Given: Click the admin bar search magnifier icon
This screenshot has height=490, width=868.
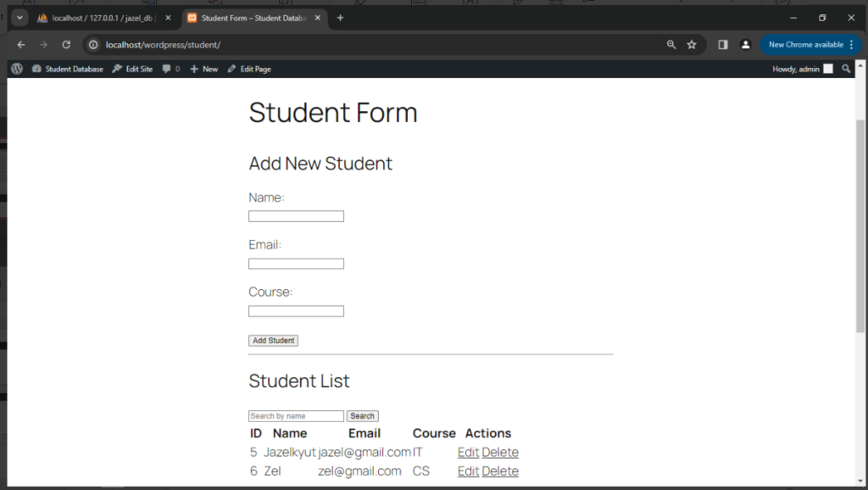Looking at the screenshot, I should click(846, 69).
